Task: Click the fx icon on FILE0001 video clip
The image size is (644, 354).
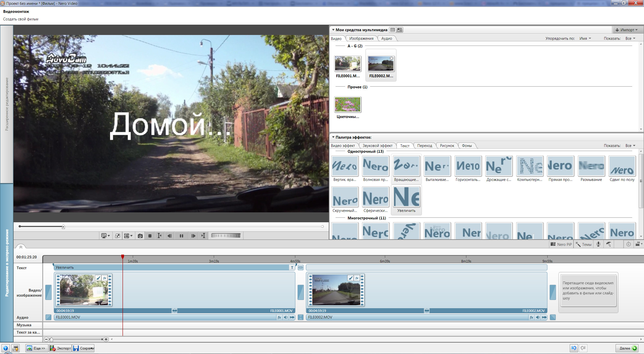Action: pyautogui.click(x=105, y=278)
